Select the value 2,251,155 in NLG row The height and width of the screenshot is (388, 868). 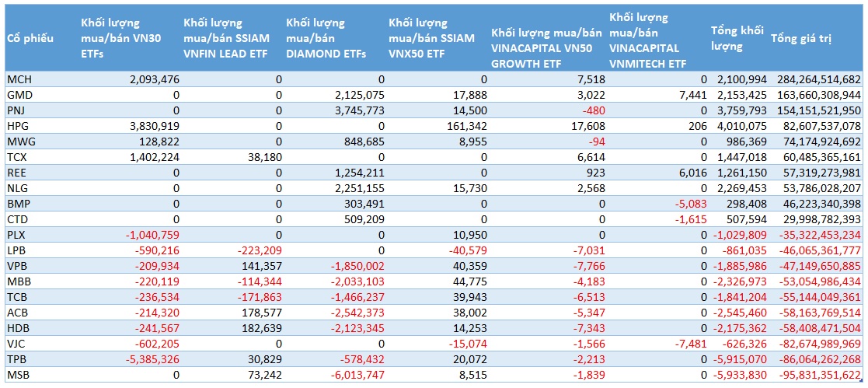point(361,187)
